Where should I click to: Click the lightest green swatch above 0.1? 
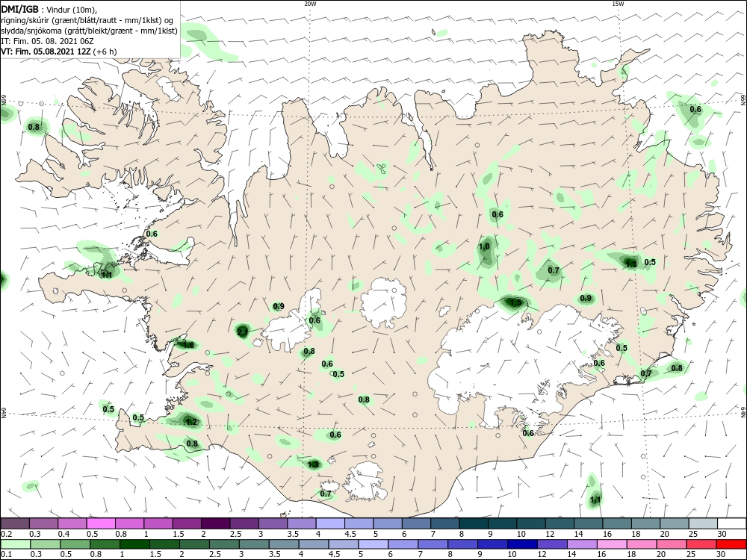(15, 544)
